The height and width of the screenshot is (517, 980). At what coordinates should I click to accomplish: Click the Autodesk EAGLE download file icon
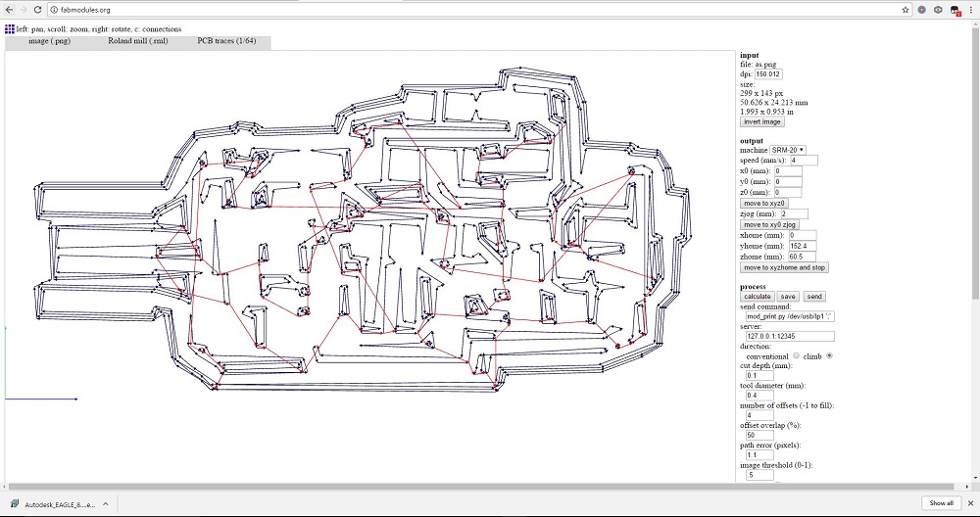pyautogui.click(x=15, y=504)
